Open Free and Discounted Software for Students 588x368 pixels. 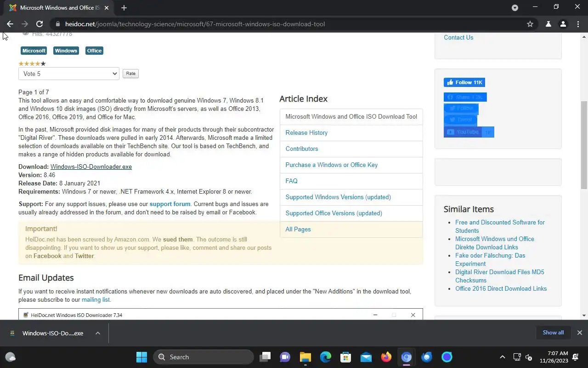[x=500, y=226]
